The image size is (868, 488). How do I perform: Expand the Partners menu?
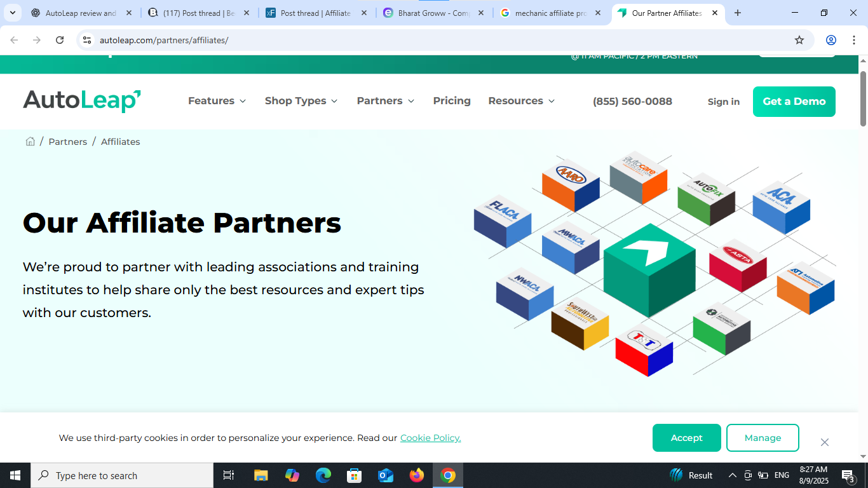[x=386, y=101]
